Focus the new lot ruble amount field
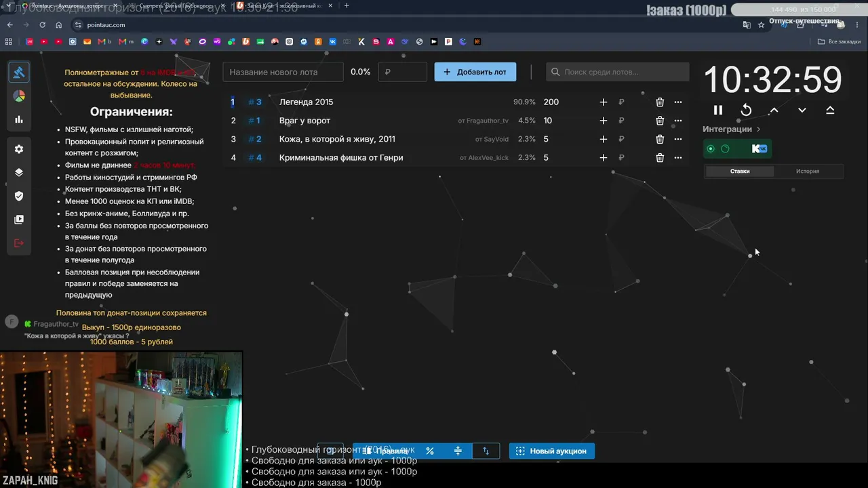This screenshot has height=488, width=868. [x=403, y=72]
